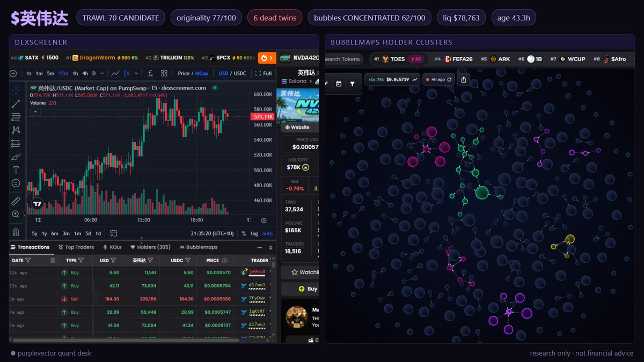Open the Bubblemaps tab in DexScreener

198,247
